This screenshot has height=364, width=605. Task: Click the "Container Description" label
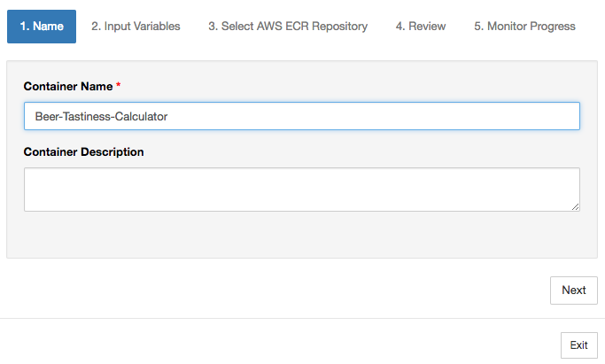[x=83, y=151]
